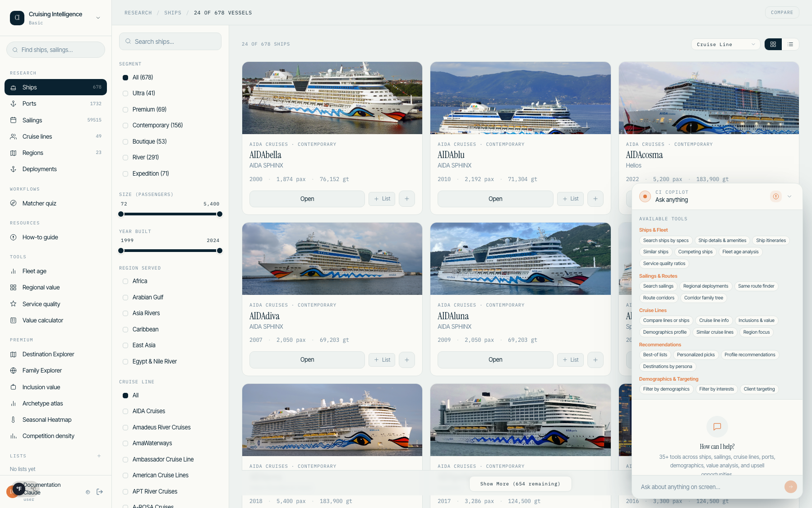
Task: Click the How-to guide icon
Action: click(14, 238)
